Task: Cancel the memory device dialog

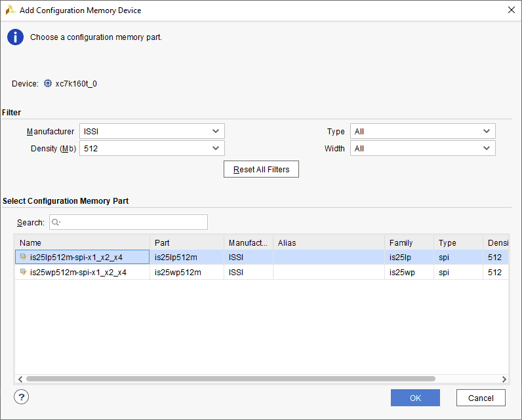Action: point(481,398)
